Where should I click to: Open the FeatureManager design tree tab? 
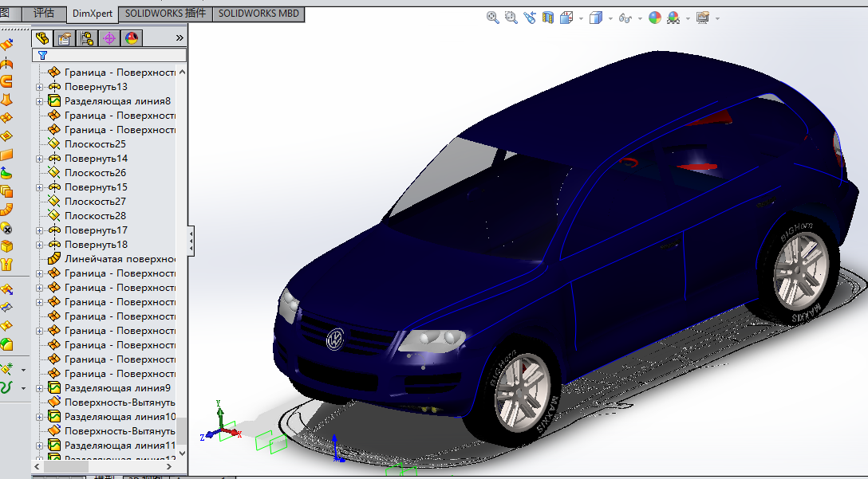pyautogui.click(x=42, y=38)
